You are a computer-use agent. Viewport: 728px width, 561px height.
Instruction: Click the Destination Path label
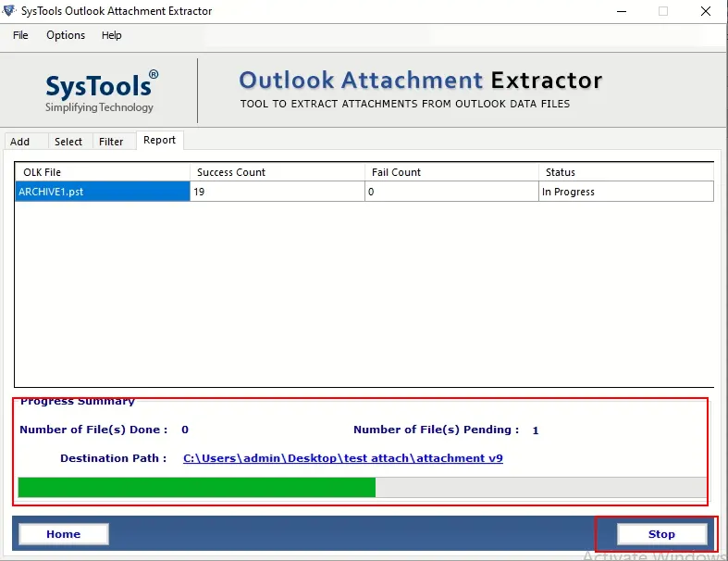tap(113, 458)
